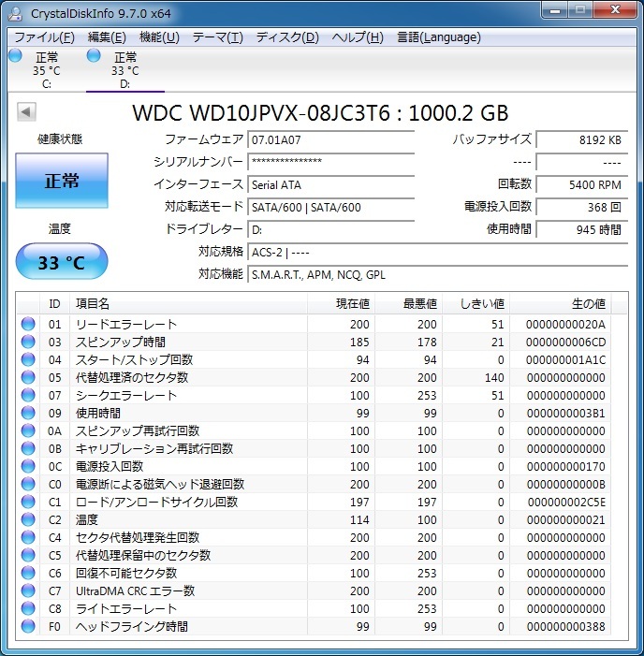
Task: Click the firmware field 07.01A07
Action: (330, 139)
